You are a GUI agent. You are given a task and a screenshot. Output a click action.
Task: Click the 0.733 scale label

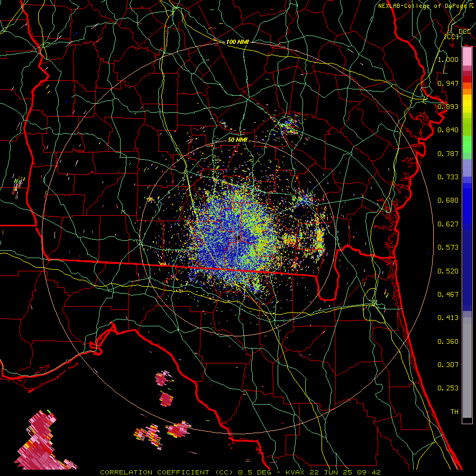click(x=448, y=177)
